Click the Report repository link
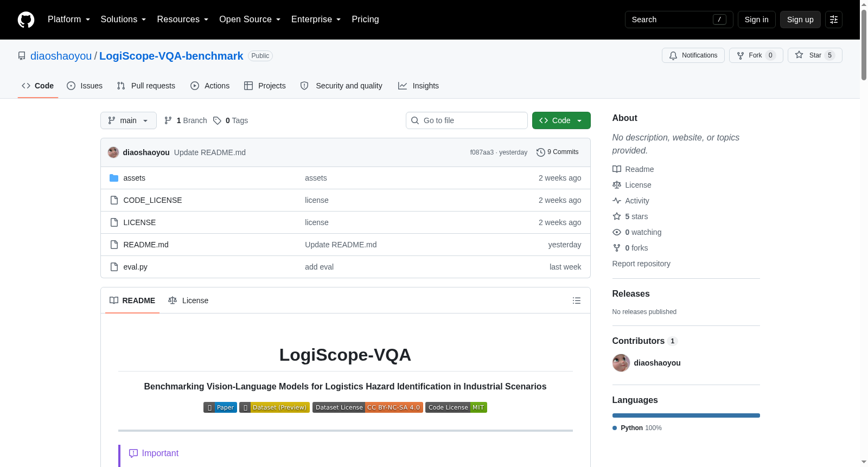 (641, 264)
